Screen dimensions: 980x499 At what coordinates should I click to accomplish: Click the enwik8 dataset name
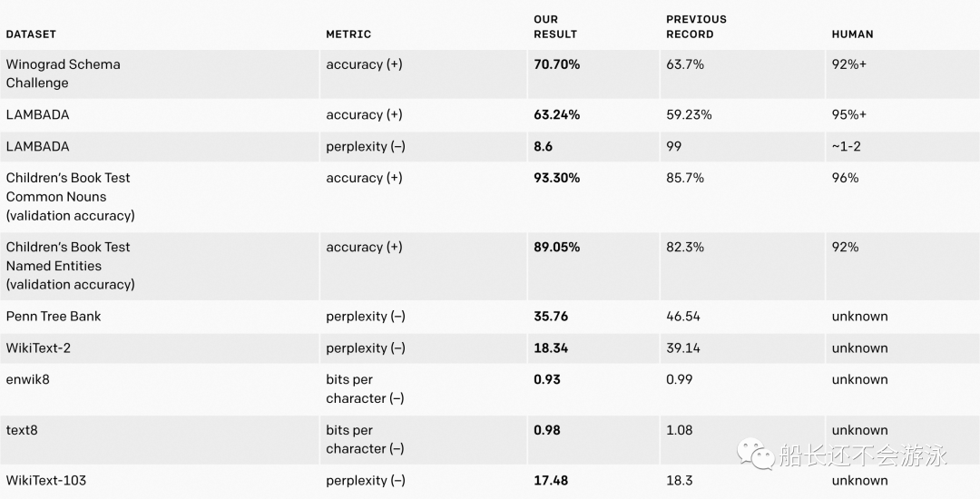[x=27, y=380]
